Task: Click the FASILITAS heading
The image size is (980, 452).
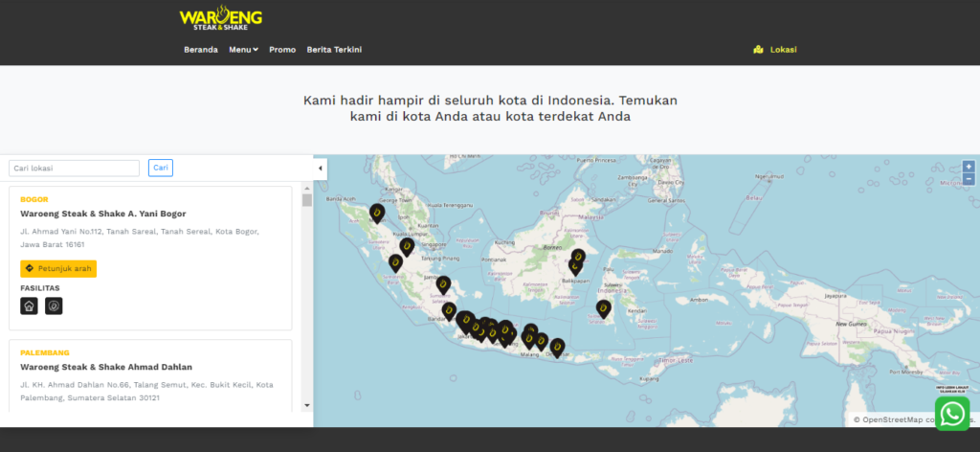Action: (40, 288)
